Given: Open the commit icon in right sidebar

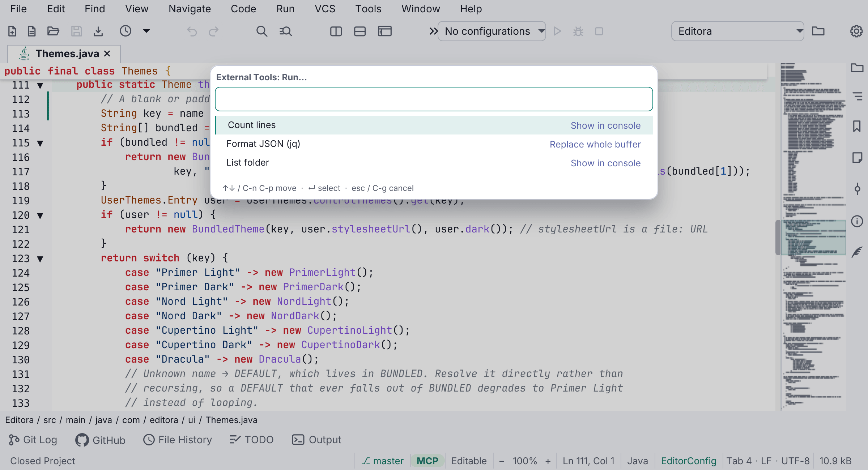Looking at the screenshot, I should click(857, 189).
